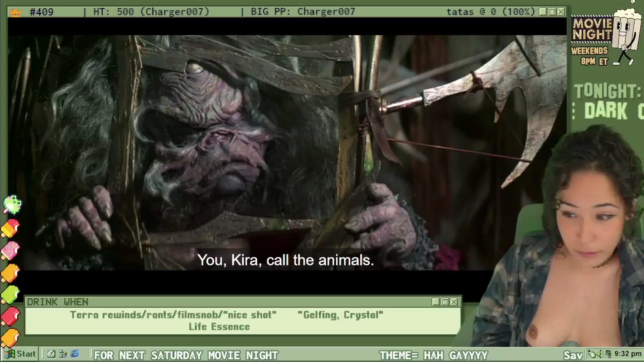Click the Life Essence drink rule

(x=219, y=327)
